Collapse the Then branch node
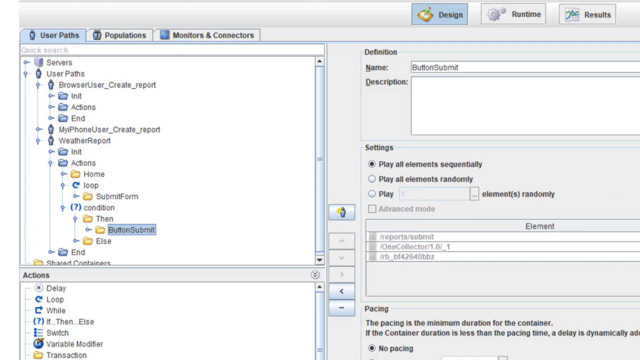 pyautogui.click(x=76, y=219)
